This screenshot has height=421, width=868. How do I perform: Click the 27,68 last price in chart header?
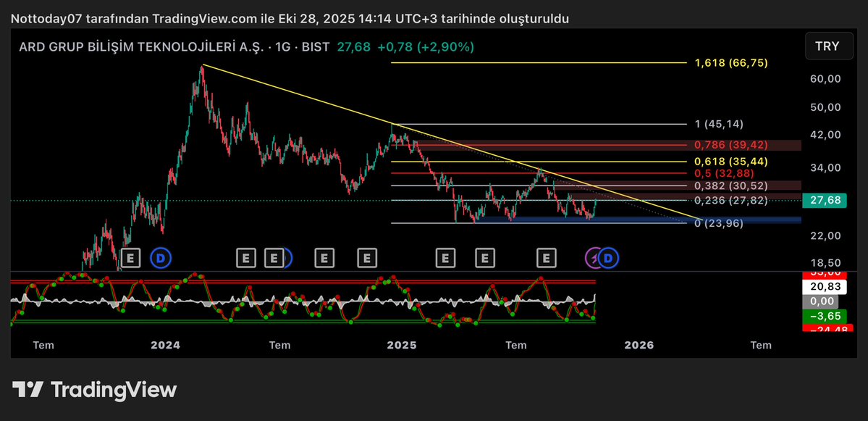[354, 47]
